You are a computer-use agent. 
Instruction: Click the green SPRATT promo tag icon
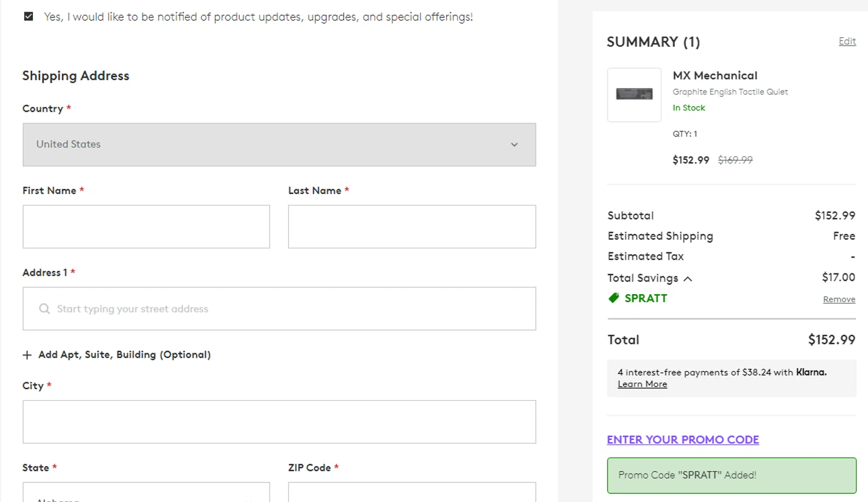[613, 298]
